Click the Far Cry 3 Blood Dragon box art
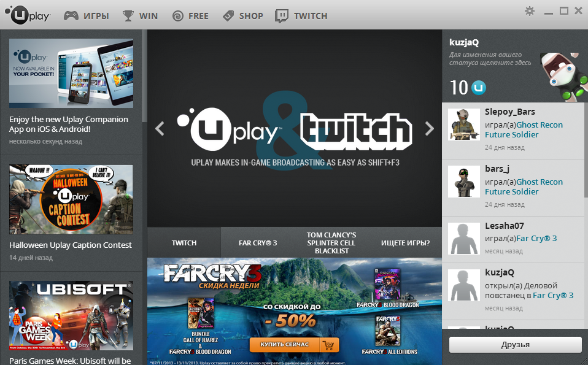Image resolution: width=588 pixels, height=365 pixels. click(x=387, y=285)
